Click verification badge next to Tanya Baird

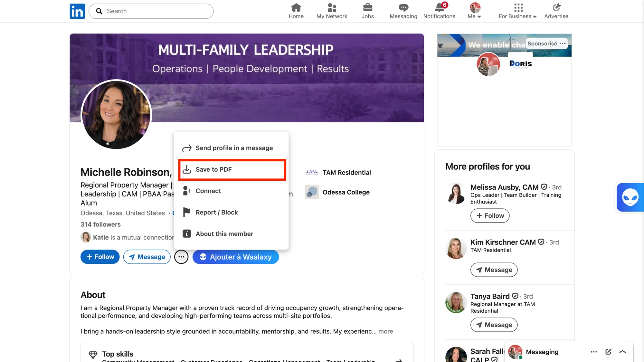[x=515, y=296]
